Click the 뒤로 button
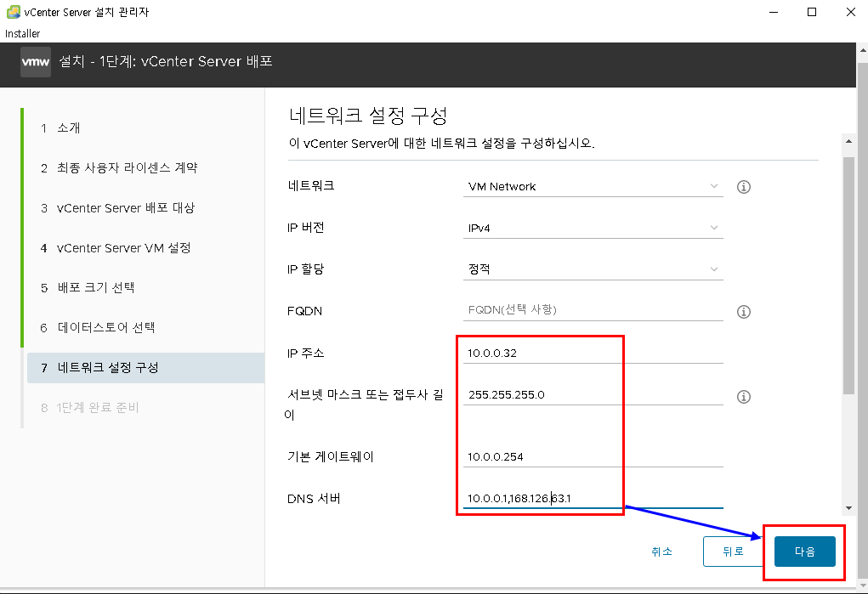 click(x=734, y=552)
